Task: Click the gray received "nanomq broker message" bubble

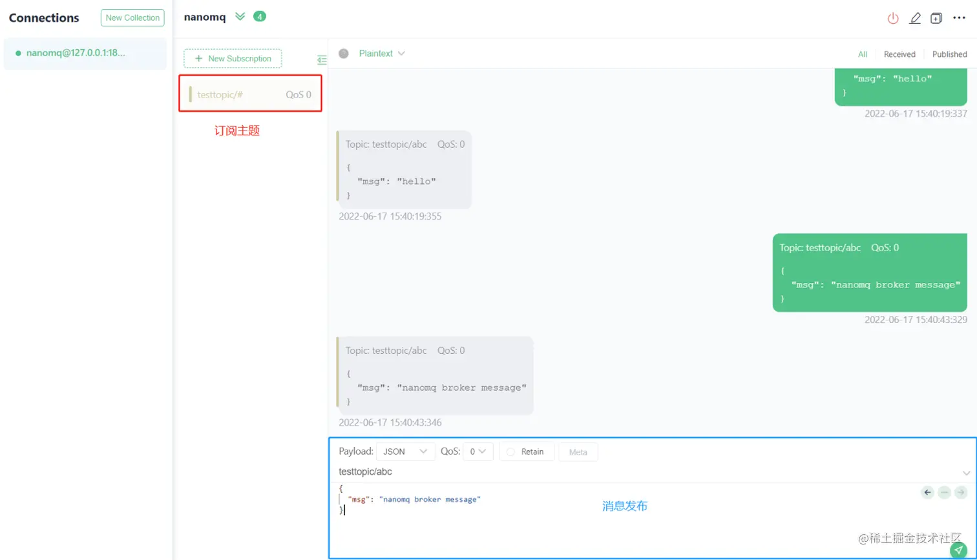Action: click(435, 375)
